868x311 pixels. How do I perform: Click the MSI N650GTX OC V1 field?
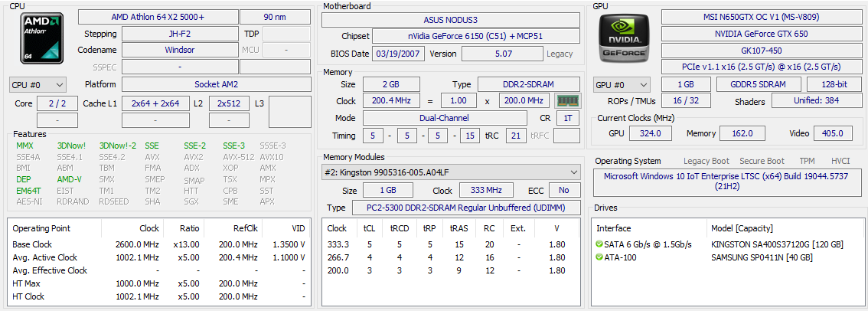762,17
